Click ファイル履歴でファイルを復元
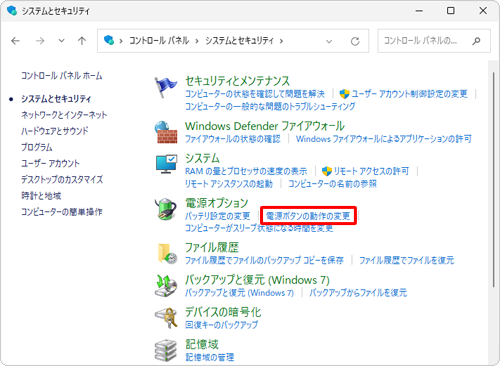This screenshot has height=366, width=500. (x=407, y=260)
